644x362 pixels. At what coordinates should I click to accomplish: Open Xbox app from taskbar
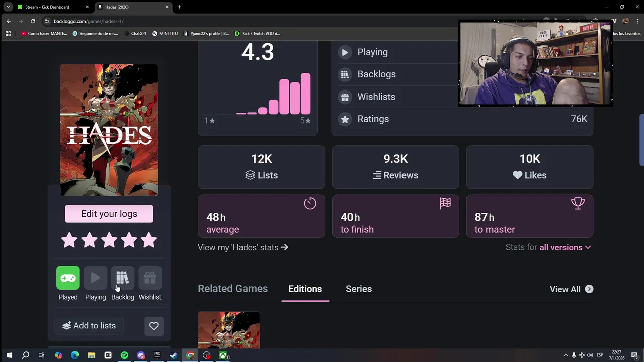(x=223, y=355)
